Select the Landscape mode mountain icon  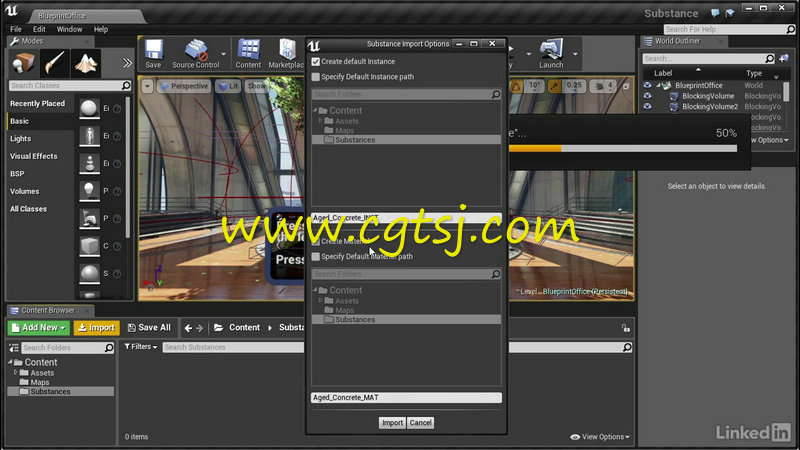point(86,63)
